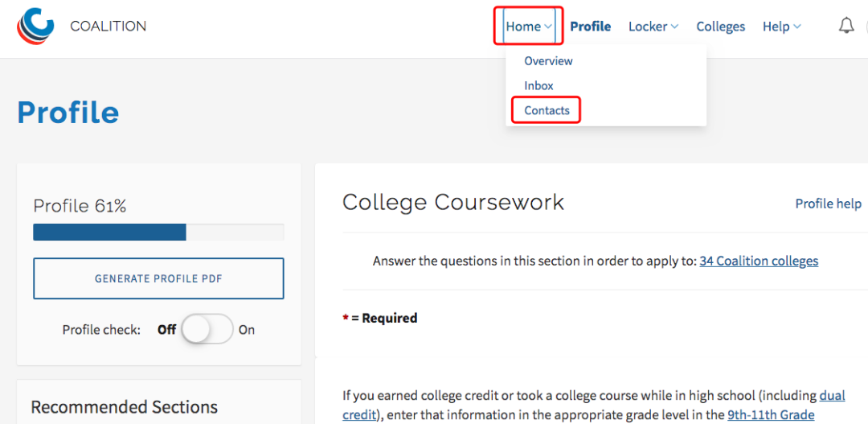Screen dimensions: 868x424
Task: Toggle the Profile check switch
Action: tap(207, 329)
